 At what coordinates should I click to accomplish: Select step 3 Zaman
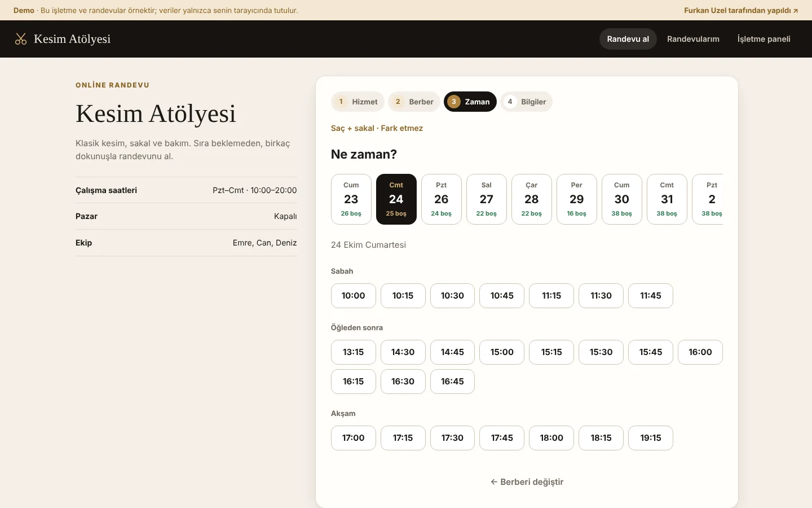click(470, 102)
